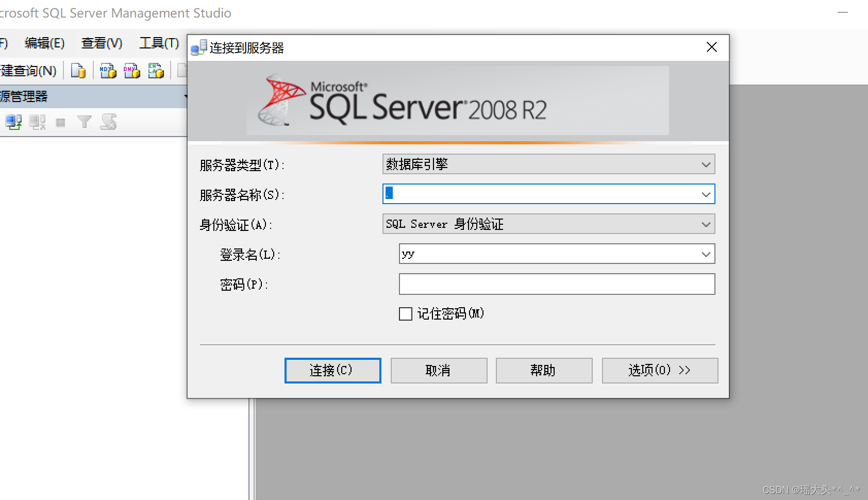Click the Database Engine Query toolbar icon
The height and width of the screenshot is (500, 868).
point(78,71)
